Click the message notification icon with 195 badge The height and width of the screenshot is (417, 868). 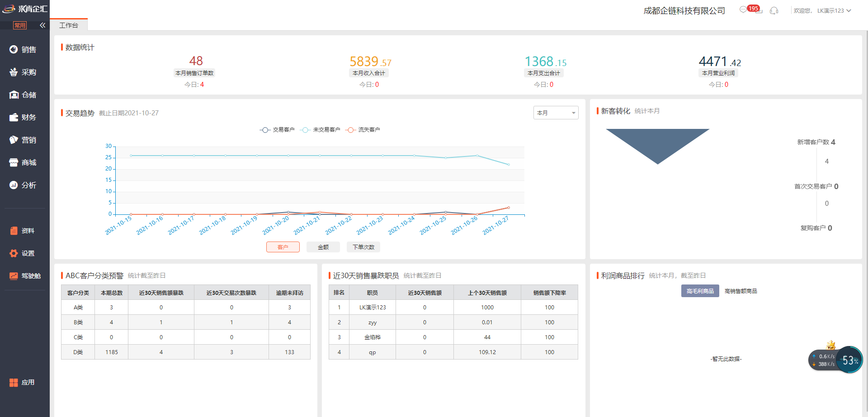(x=744, y=10)
